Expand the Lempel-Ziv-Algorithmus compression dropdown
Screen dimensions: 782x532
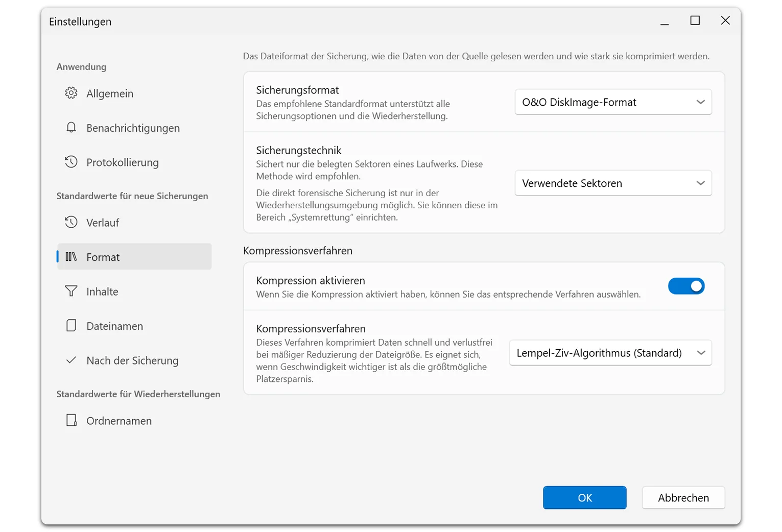pos(610,353)
